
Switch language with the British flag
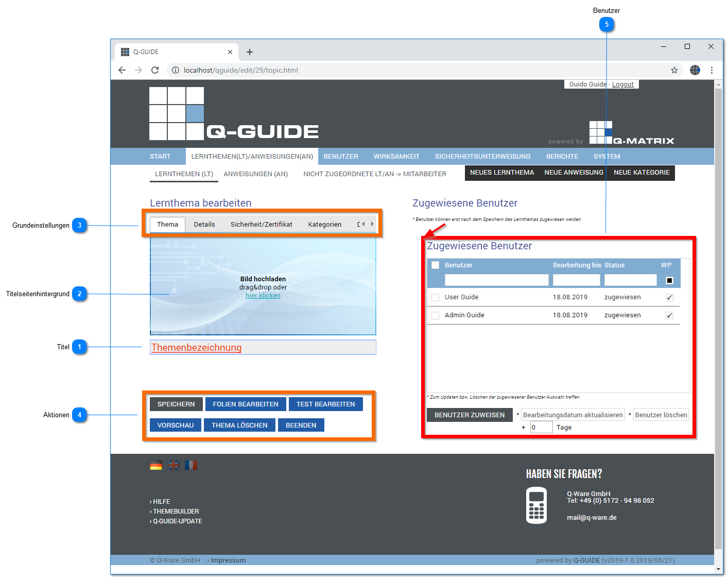pyautogui.click(x=174, y=465)
